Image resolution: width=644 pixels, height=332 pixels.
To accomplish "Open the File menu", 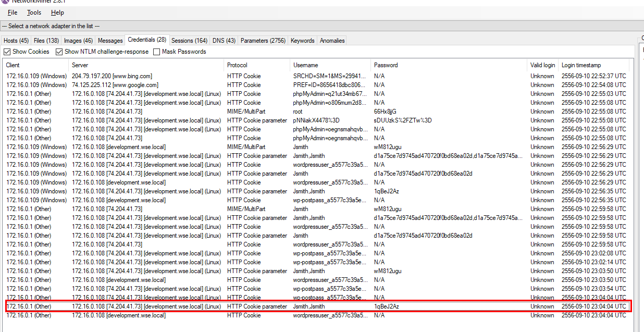I will 13,13.
